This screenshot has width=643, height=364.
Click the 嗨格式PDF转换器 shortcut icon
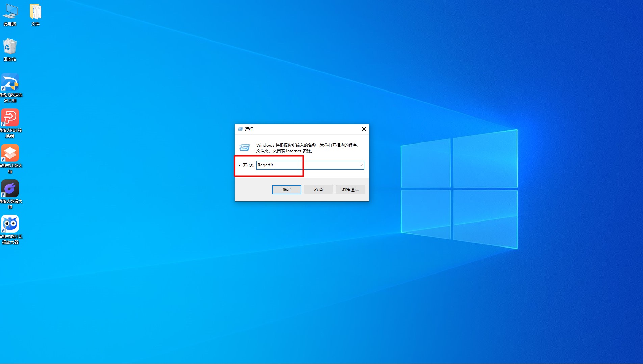click(x=10, y=118)
